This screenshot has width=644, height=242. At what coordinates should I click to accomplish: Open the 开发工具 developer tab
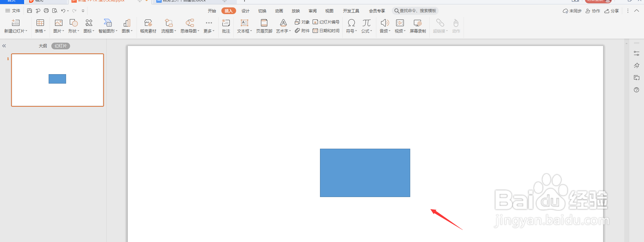[x=351, y=11]
